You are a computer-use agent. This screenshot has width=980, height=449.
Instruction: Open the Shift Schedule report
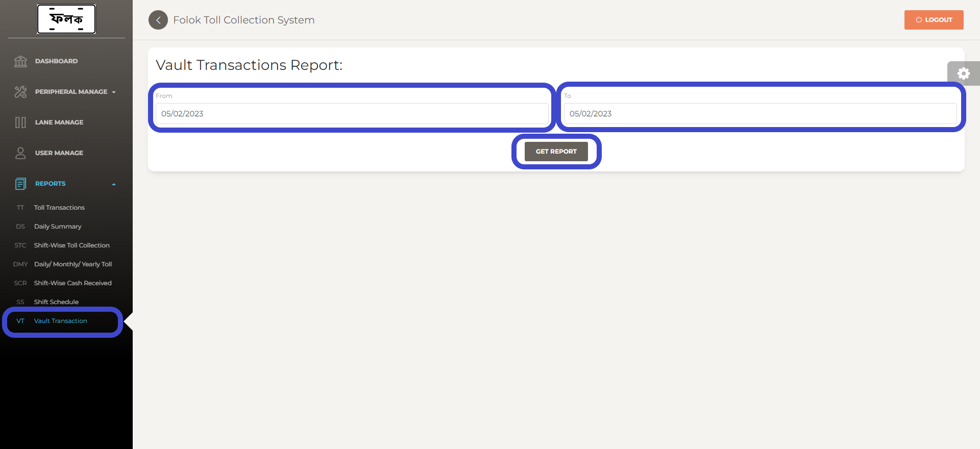[56, 302]
